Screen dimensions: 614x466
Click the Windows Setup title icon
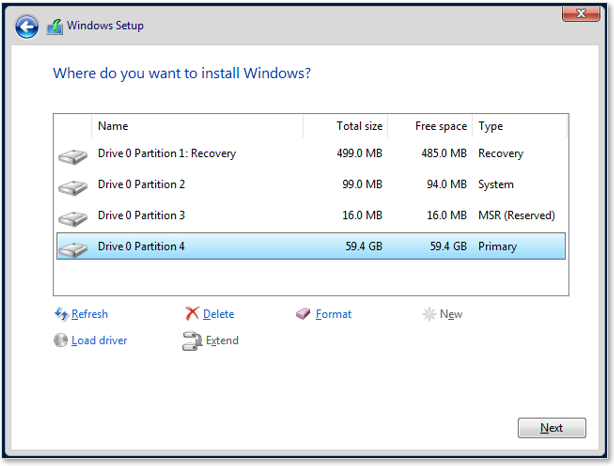pyautogui.click(x=55, y=27)
